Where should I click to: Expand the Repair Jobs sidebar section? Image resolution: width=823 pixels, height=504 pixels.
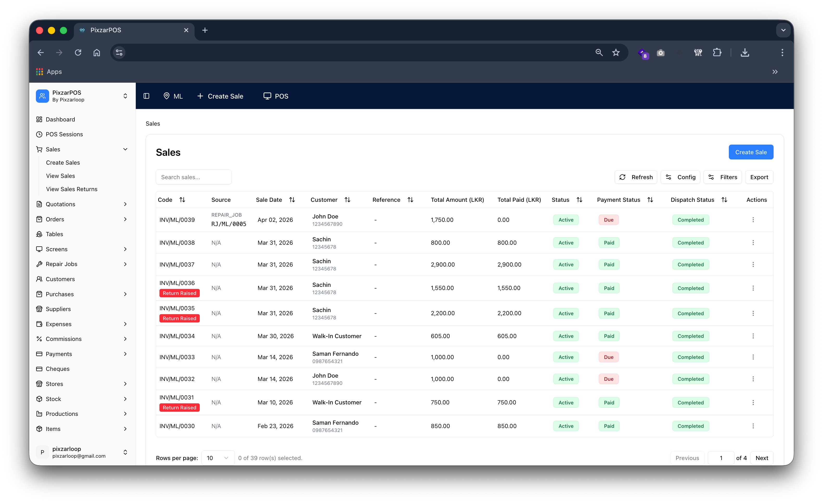pos(125,264)
